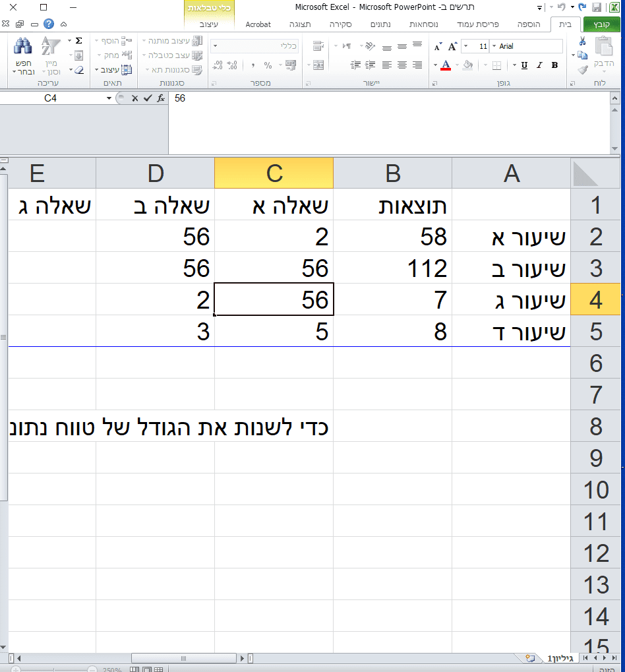Confirm the formula bar entry with checkmark
Screen dimensions: 625x672
[148, 98]
